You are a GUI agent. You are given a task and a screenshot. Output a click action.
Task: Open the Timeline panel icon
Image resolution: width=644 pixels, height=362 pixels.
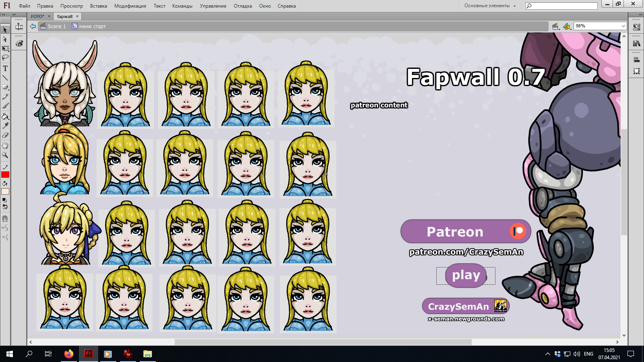(x=19, y=27)
